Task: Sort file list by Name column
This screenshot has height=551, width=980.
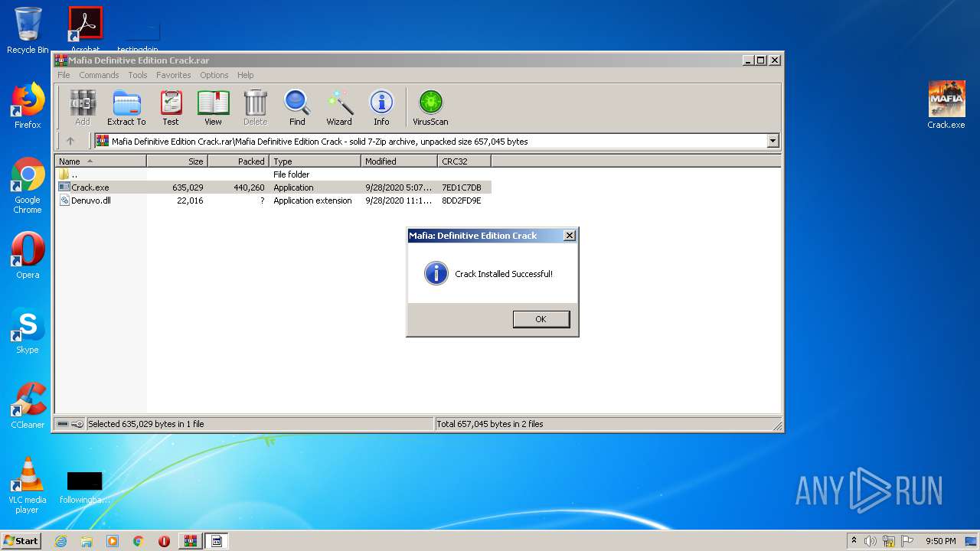Action: (100, 161)
